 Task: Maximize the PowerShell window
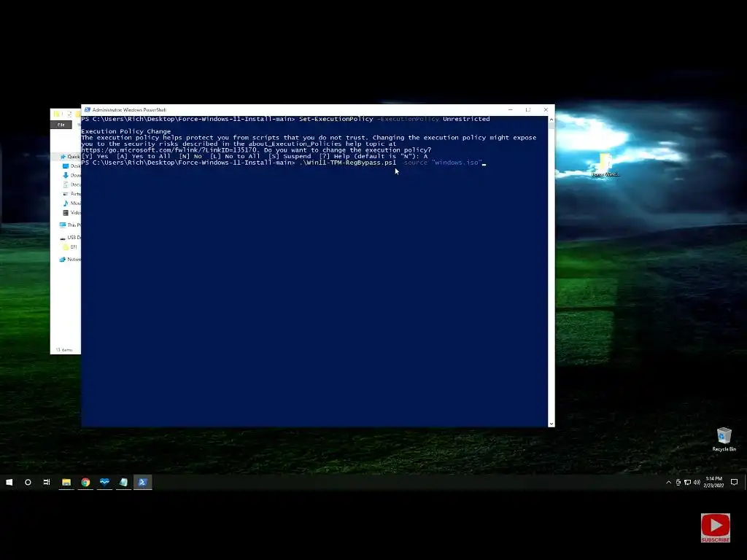point(528,110)
